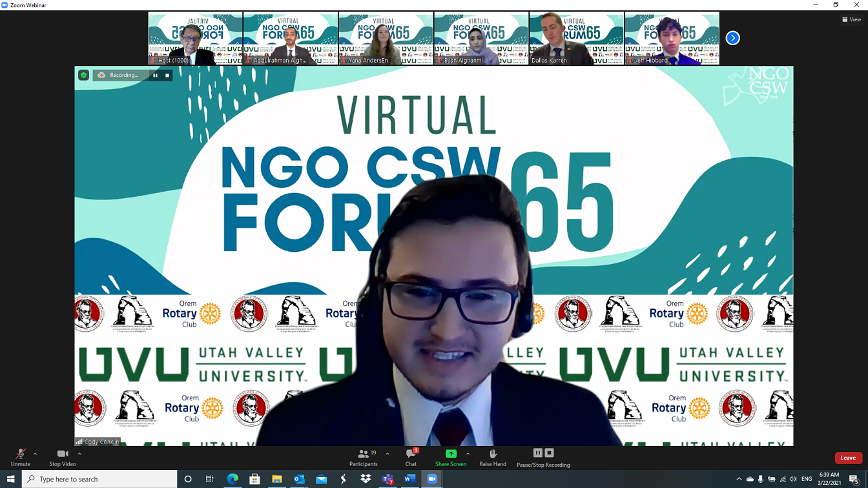Stop recording using bottom toolbar square
The image size is (868, 488).
click(549, 453)
